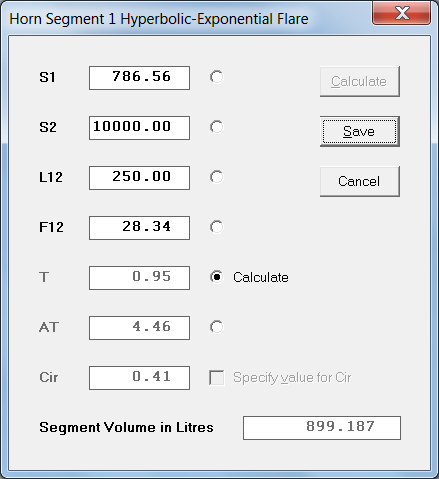
Task: Click the greyed T label
Action: [x=44, y=277]
